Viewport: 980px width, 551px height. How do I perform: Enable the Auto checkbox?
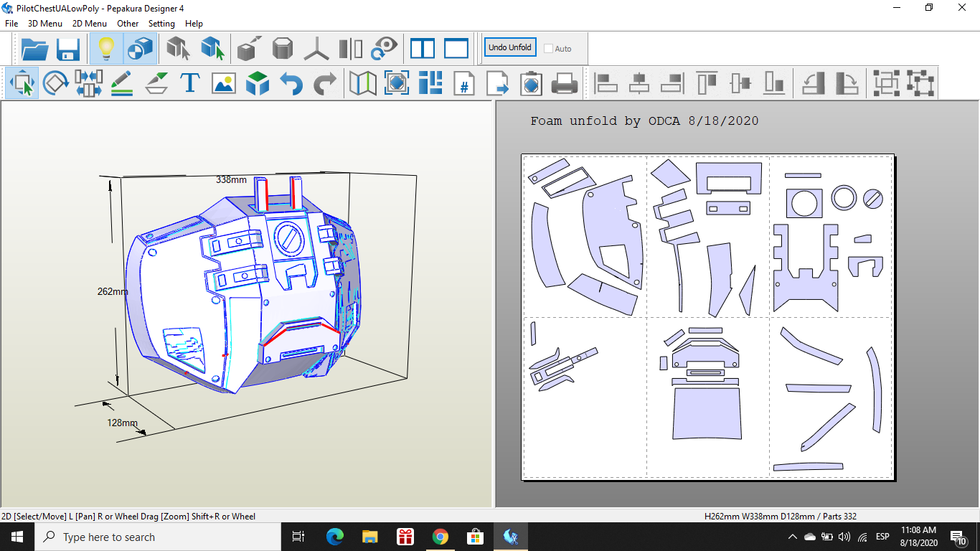tap(549, 49)
